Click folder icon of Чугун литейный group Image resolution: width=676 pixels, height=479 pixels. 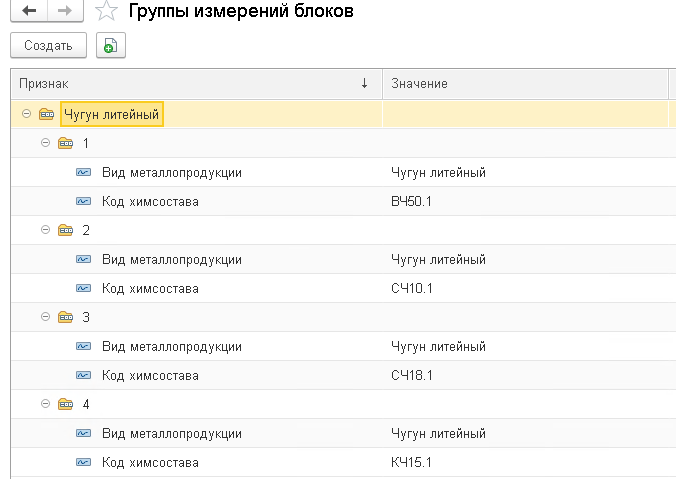47,115
